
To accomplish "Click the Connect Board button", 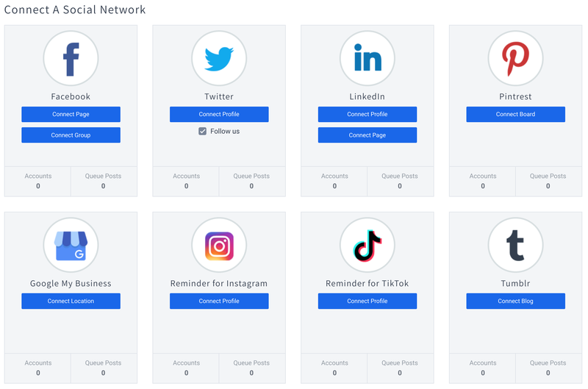I will [x=516, y=115].
